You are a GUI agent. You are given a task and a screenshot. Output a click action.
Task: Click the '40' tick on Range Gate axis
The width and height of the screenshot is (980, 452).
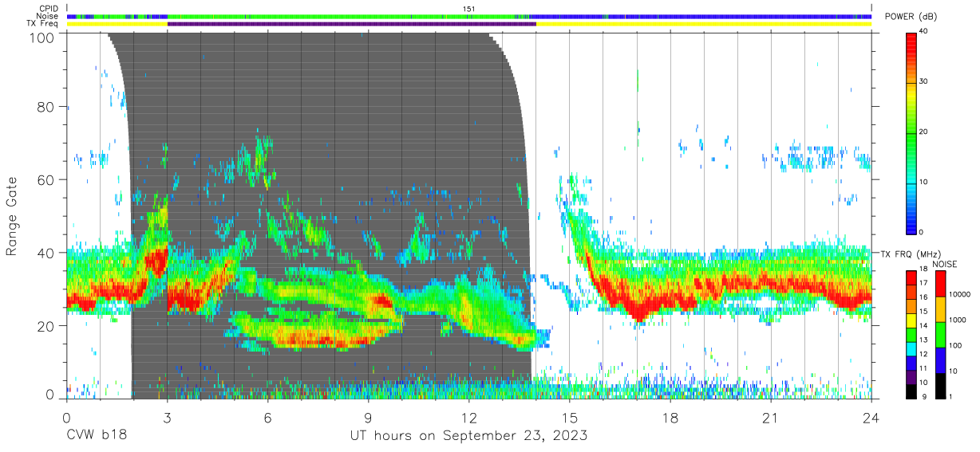pos(46,252)
